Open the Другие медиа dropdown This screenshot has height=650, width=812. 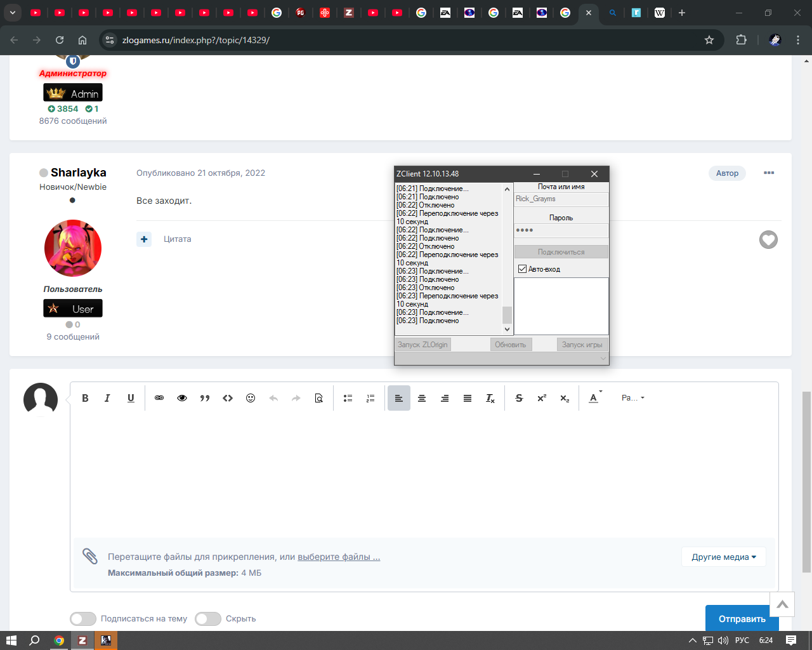pos(724,557)
